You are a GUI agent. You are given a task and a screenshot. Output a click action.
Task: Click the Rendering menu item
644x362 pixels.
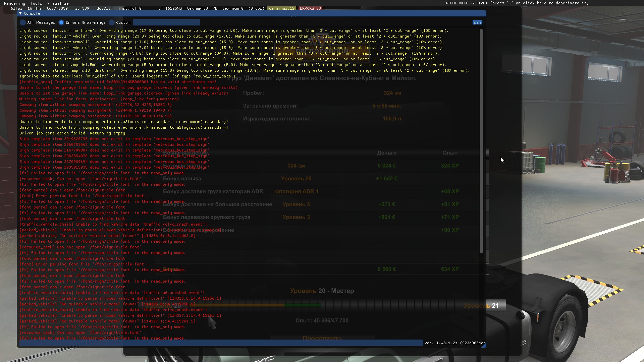tap(13, 3)
